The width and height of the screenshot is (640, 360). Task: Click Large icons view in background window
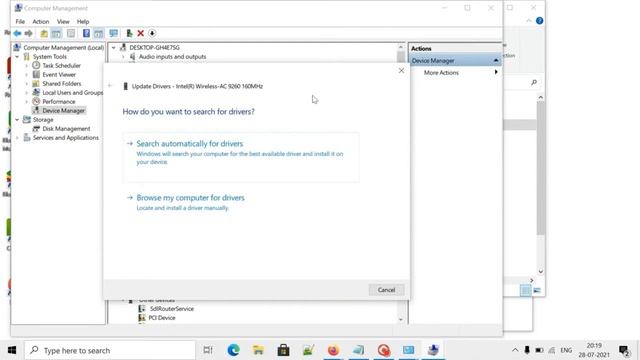[537, 290]
